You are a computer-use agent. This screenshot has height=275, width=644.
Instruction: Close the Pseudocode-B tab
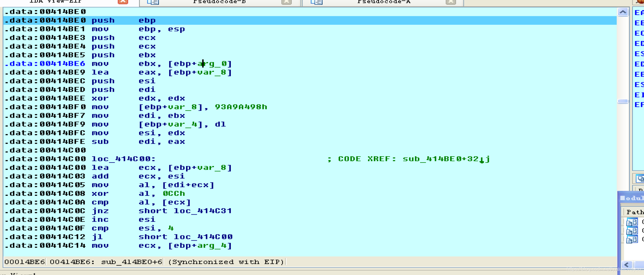(286, 2)
